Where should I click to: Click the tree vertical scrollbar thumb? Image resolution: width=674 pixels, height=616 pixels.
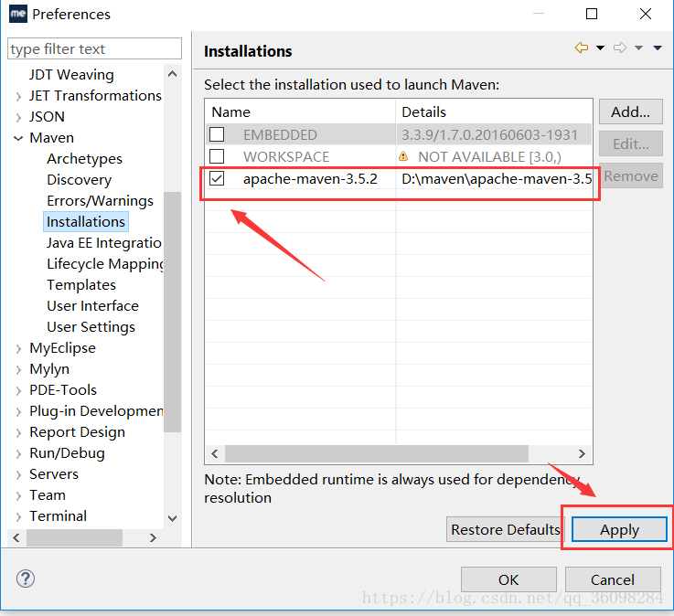(172, 312)
